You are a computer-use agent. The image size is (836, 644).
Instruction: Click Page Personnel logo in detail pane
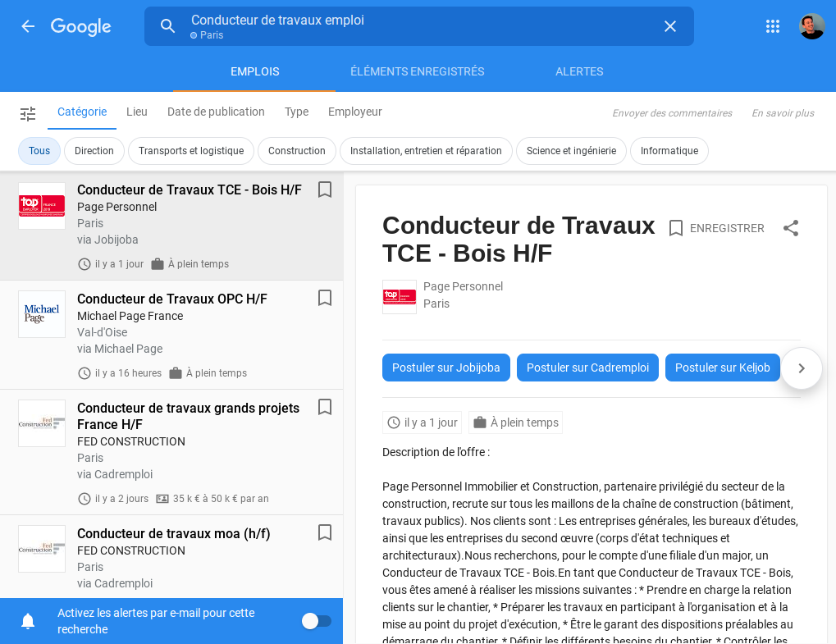[x=400, y=297]
